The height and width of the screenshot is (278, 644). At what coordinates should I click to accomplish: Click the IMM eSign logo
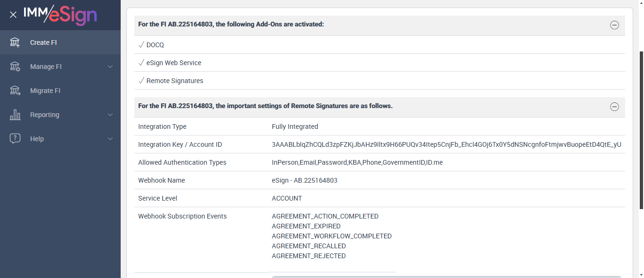pyautogui.click(x=60, y=14)
